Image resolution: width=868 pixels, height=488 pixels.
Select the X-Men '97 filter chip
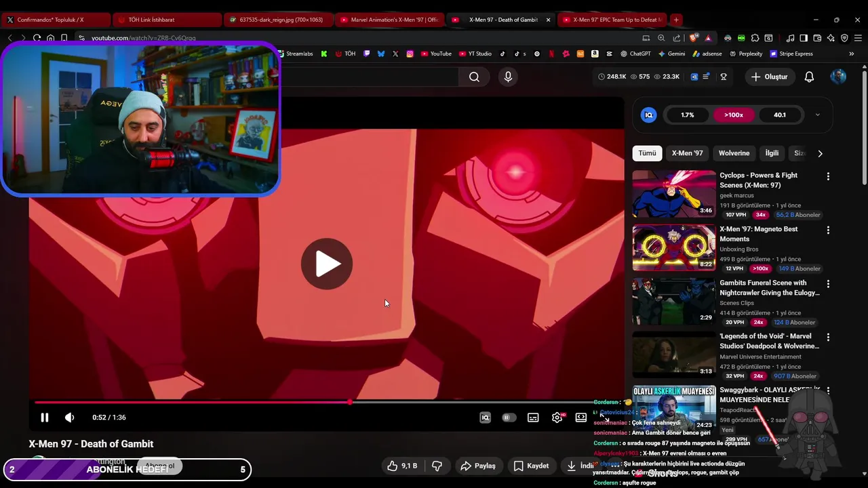688,153
